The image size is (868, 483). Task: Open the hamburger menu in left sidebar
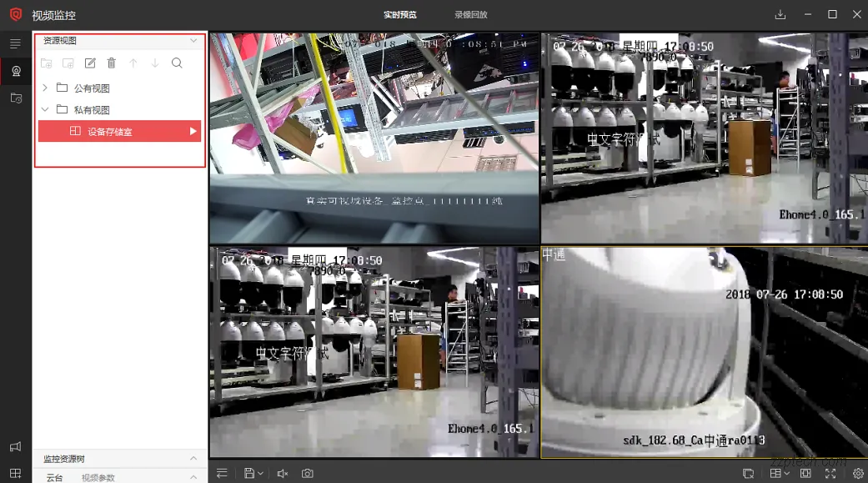15,43
